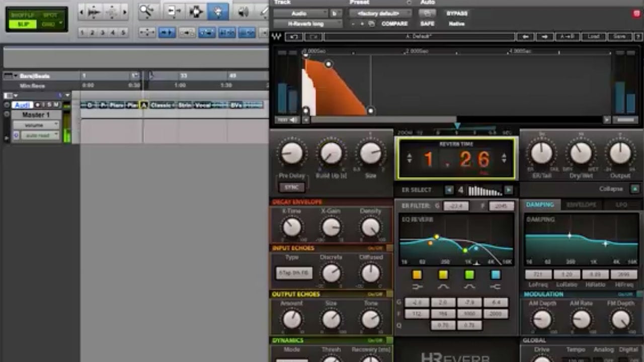Click the Waves logo icon in the plugin
The height and width of the screenshot is (362, 644).
[x=277, y=37]
